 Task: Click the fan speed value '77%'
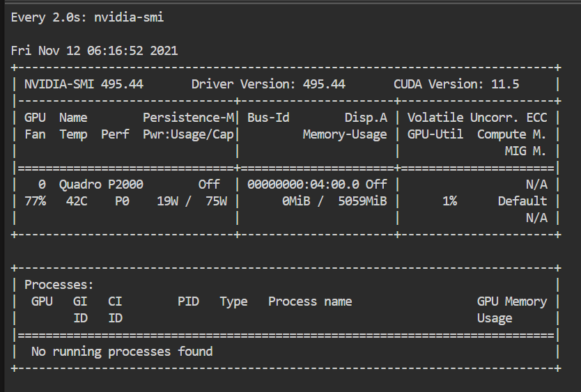click(x=36, y=201)
